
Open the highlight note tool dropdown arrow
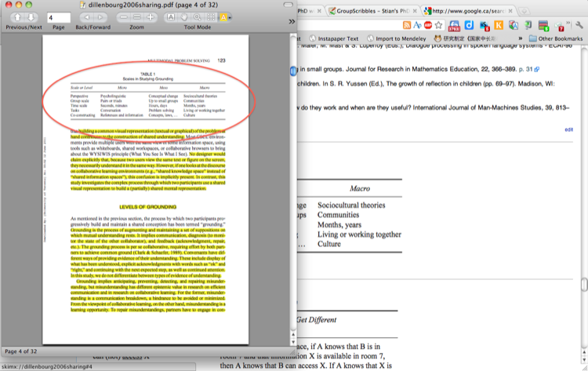230,17
